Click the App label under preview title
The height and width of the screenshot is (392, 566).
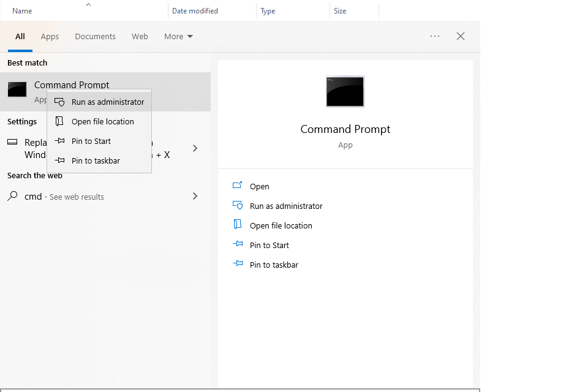click(x=345, y=145)
